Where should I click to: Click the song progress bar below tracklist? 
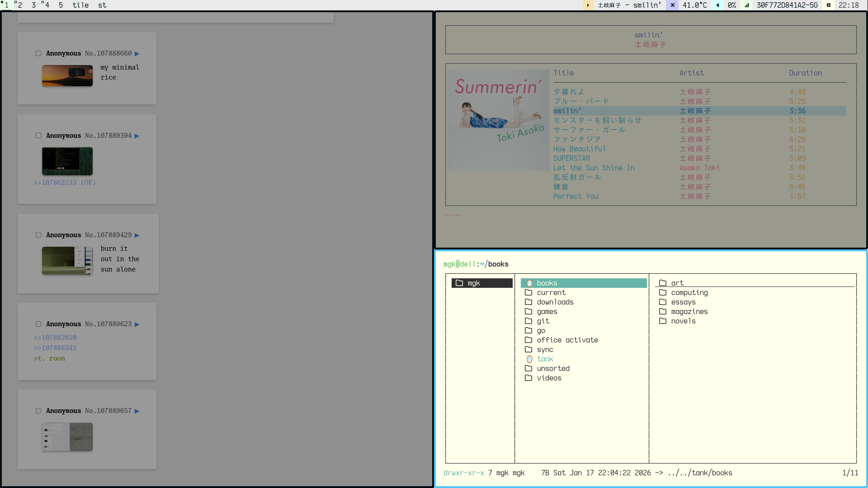(452, 215)
